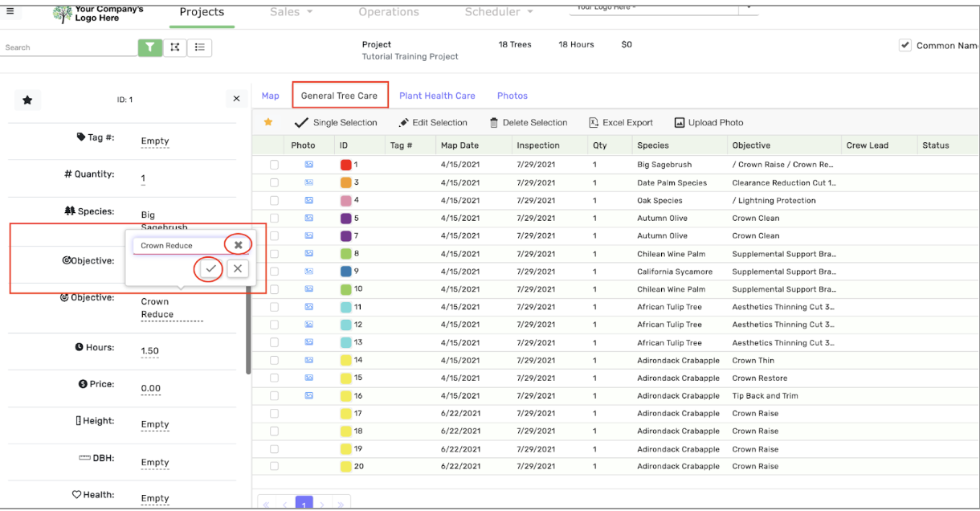
Task: Click the Delete Selection button
Action: (529, 123)
